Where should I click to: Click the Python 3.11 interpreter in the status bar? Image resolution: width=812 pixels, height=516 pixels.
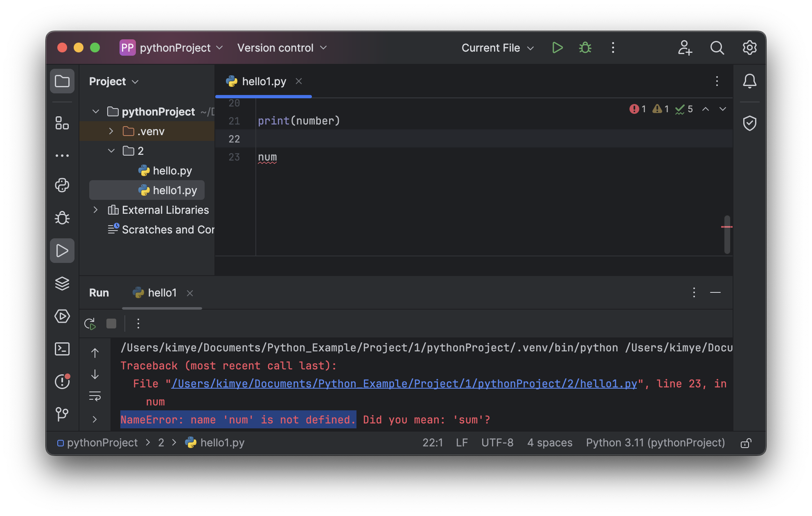click(655, 443)
